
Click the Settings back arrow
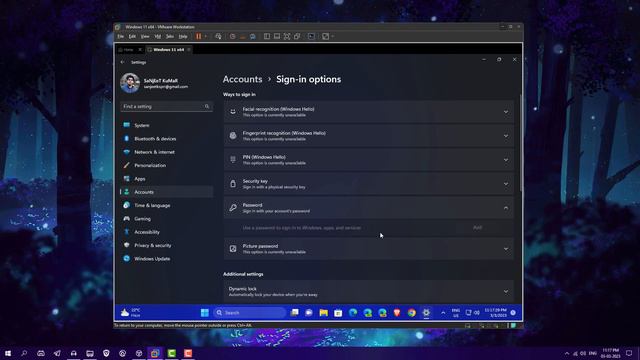(122, 62)
